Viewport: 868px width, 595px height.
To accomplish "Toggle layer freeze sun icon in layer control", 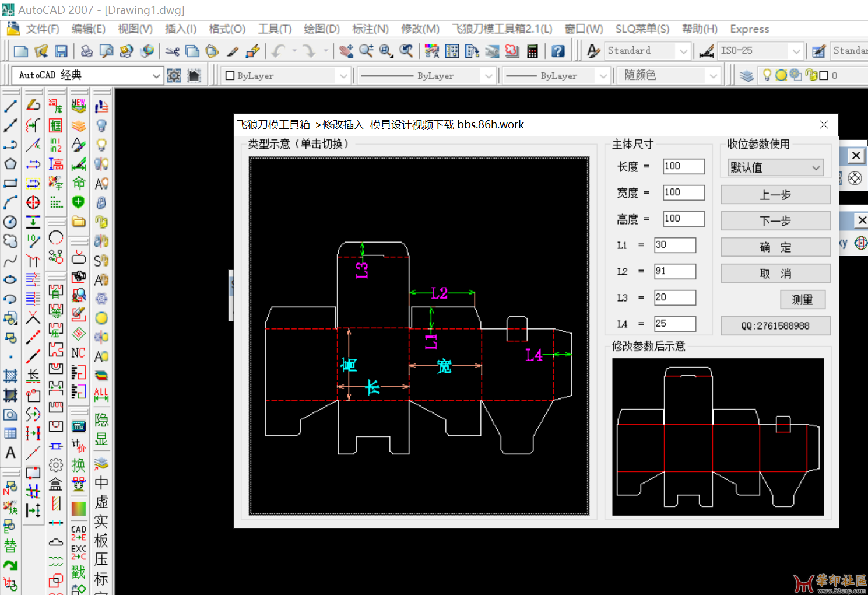I will coord(781,75).
